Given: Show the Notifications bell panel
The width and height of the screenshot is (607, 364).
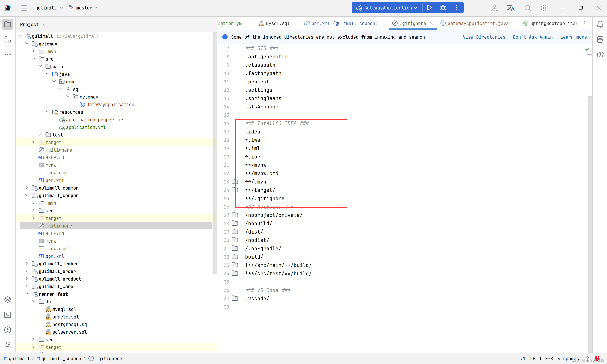Looking at the screenshot, I should point(600,24).
